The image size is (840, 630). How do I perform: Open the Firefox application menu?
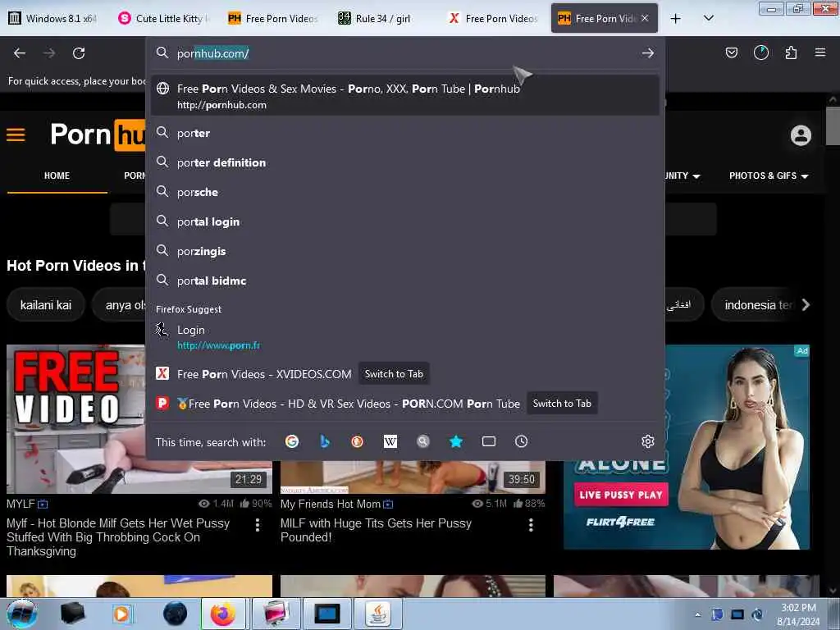[819, 52]
